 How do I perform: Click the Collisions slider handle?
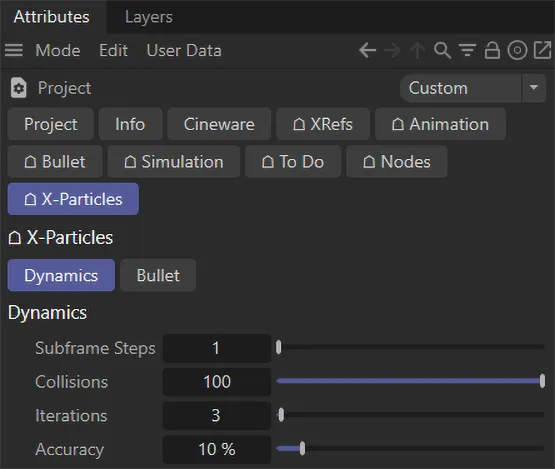[542, 381]
